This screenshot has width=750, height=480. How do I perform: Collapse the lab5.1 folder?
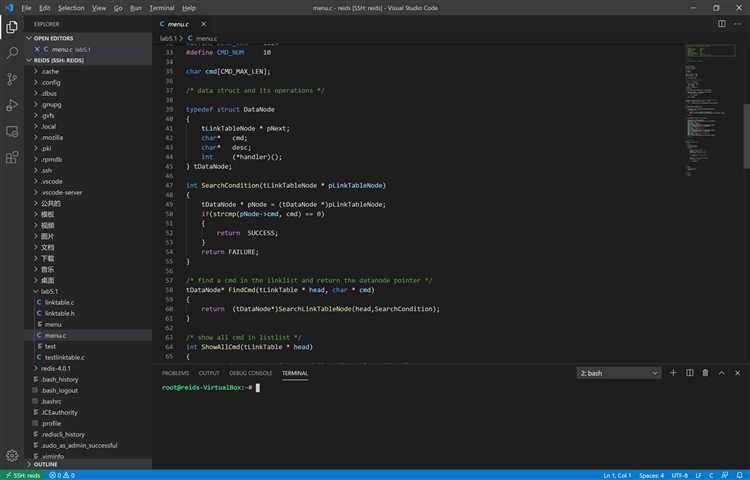49,291
